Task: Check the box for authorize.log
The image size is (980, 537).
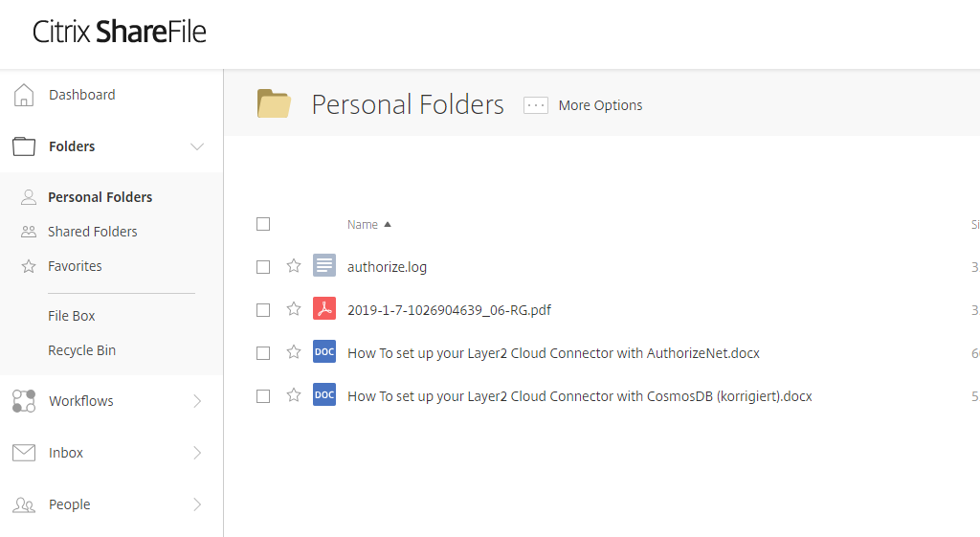Action: click(x=263, y=267)
